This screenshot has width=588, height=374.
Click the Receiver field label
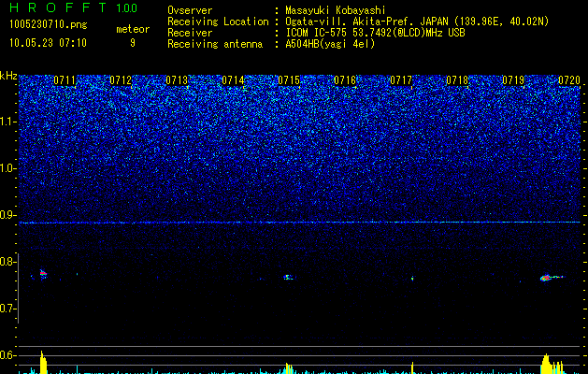point(190,33)
